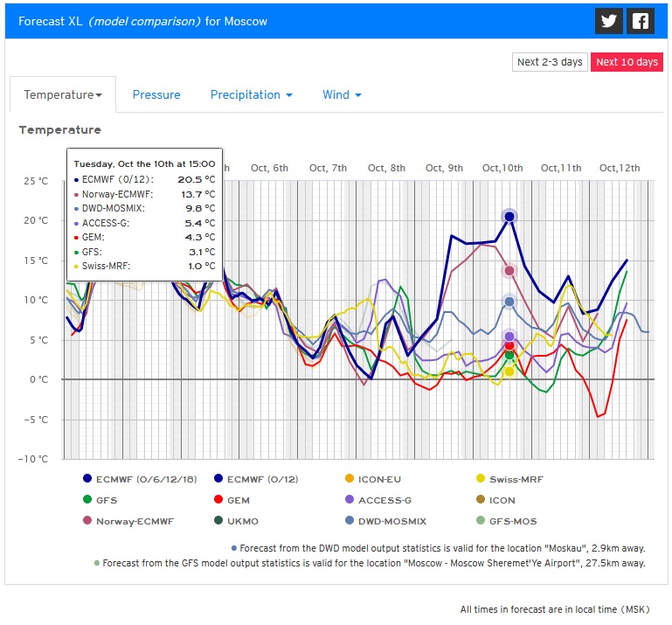Screen dimensions: 672x625
Task: Expand the Precipitation dropdown menu
Action: pos(251,94)
